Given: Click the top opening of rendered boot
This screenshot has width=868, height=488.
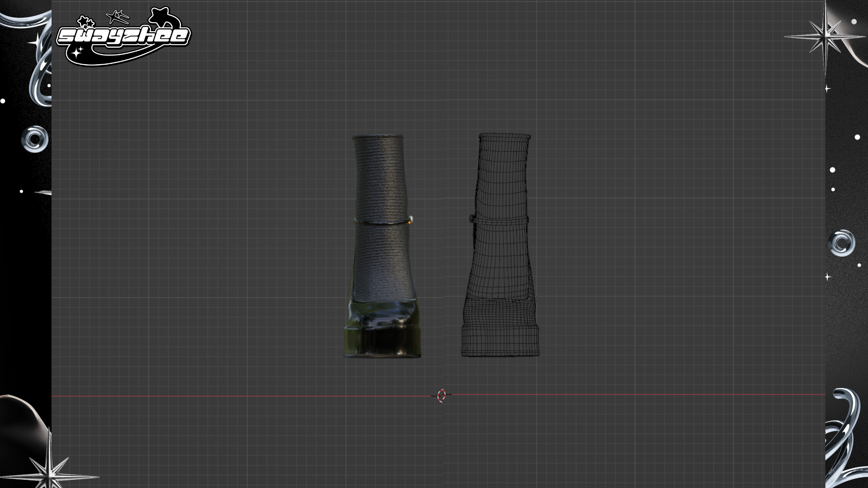Looking at the screenshot, I should point(377,136).
